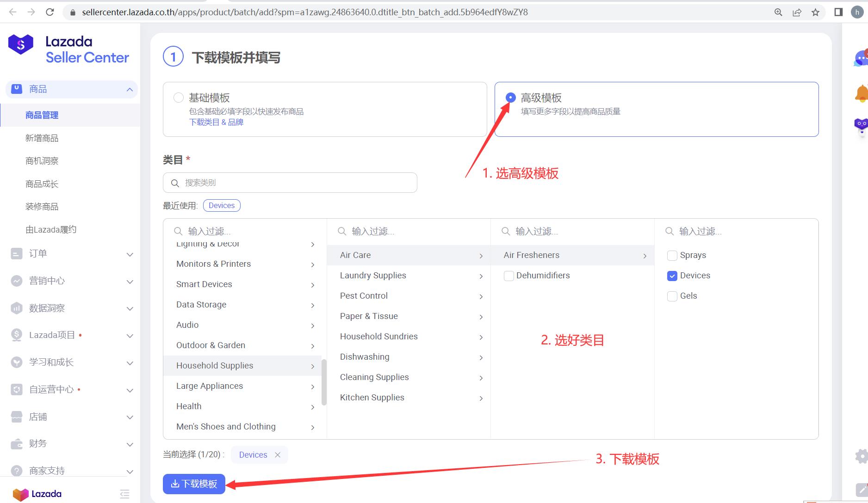This screenshot has height=503, width=868.
Task: Open the browser side panel icon
Action: 838,12
